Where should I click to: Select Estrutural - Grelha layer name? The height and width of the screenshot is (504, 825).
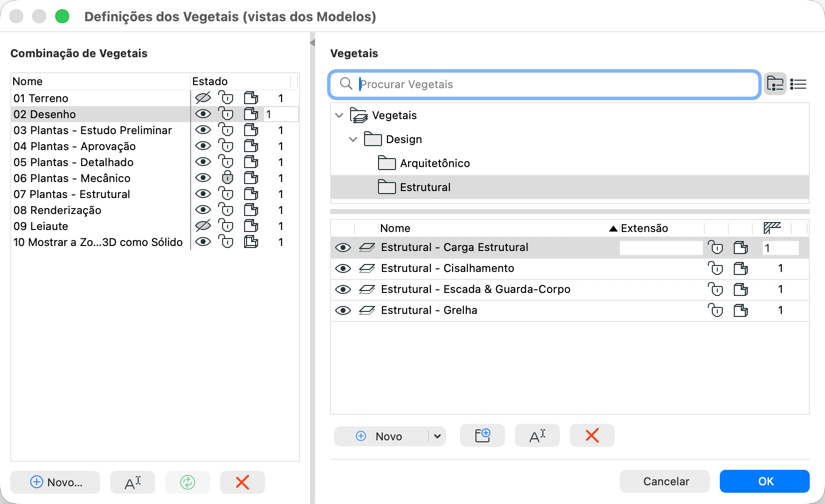(429, 310)
